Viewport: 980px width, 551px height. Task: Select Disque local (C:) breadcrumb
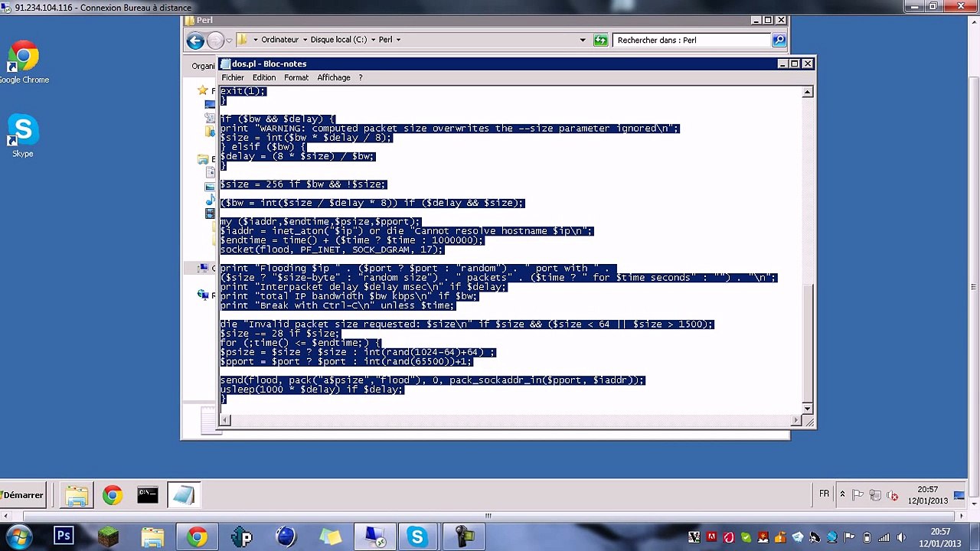(338, 40)
